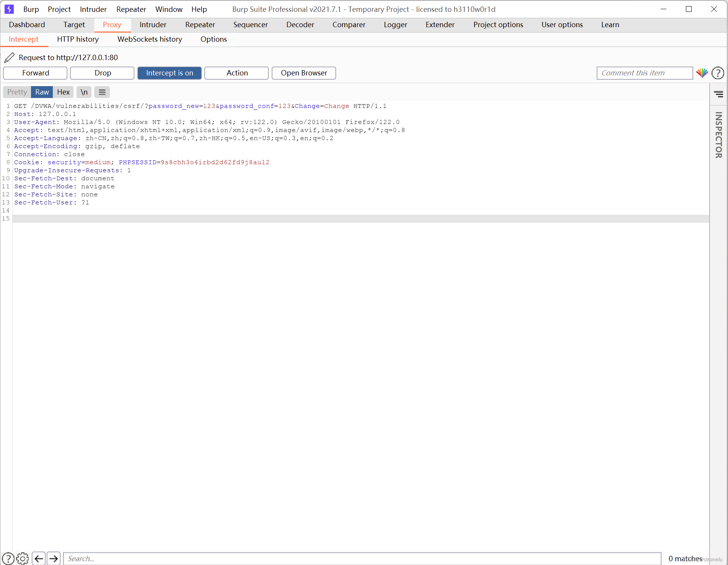
Task: Click Open Browser button
Action: tap(304, 73)
